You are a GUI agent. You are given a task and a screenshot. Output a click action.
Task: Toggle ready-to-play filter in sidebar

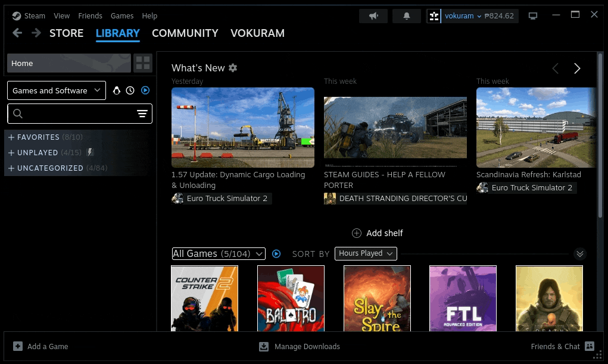pyautogui.click(x=145, y=90)
